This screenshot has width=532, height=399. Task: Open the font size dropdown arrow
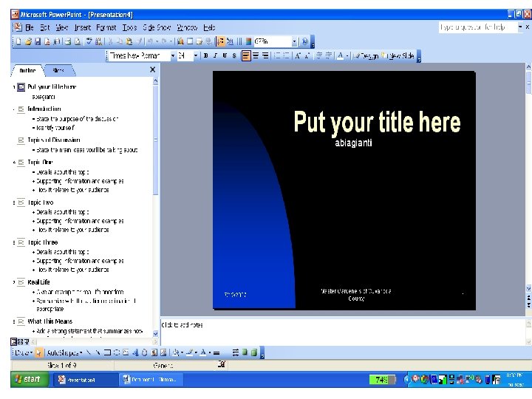pos(195,55)
